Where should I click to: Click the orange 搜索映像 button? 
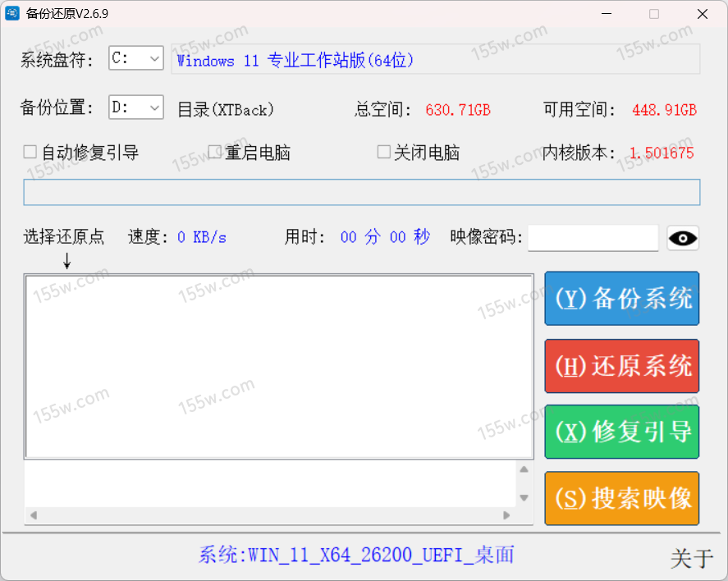click(x=622, y=498)
